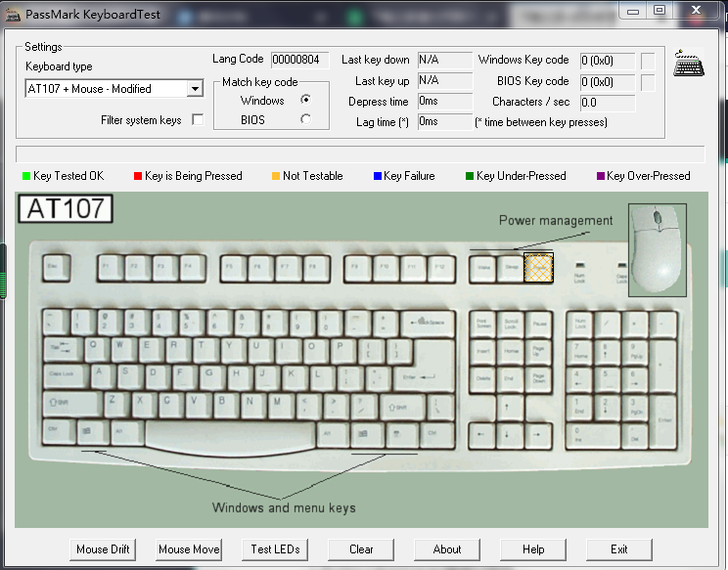Click the spacebar on the keyboard image
The width and height of the screenshot is (728, 570).
[x=230, y=433]
